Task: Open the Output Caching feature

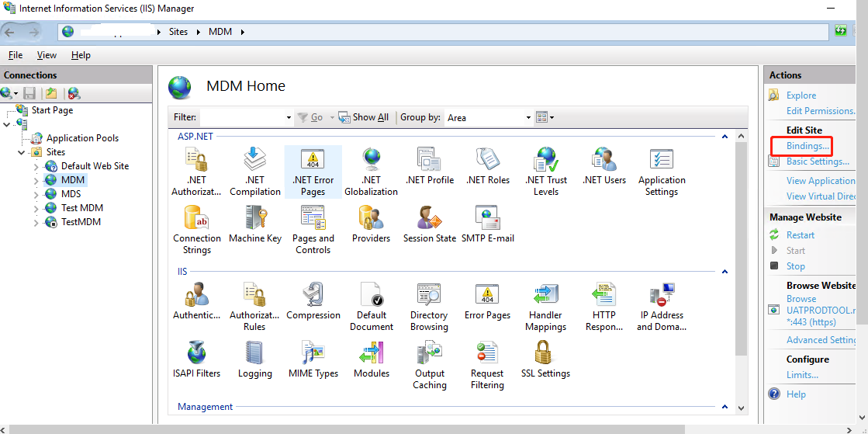Action: (x=430, y=365)
